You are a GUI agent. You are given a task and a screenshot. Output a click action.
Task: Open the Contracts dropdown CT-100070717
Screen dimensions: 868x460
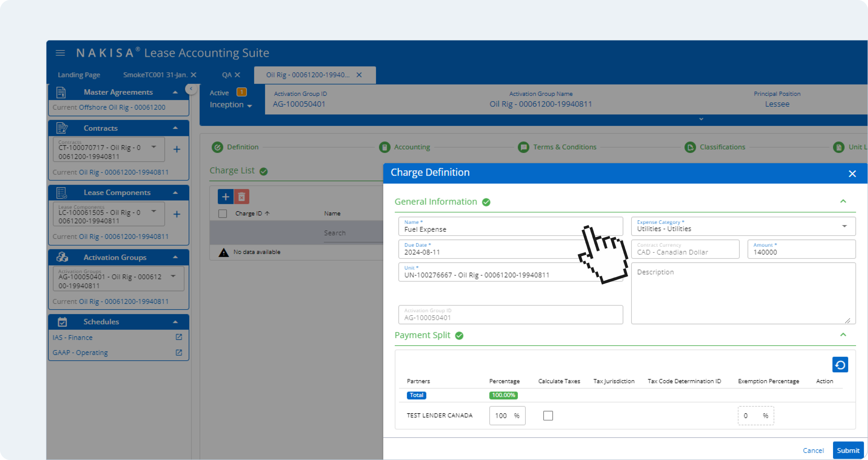tap(109, 149)
